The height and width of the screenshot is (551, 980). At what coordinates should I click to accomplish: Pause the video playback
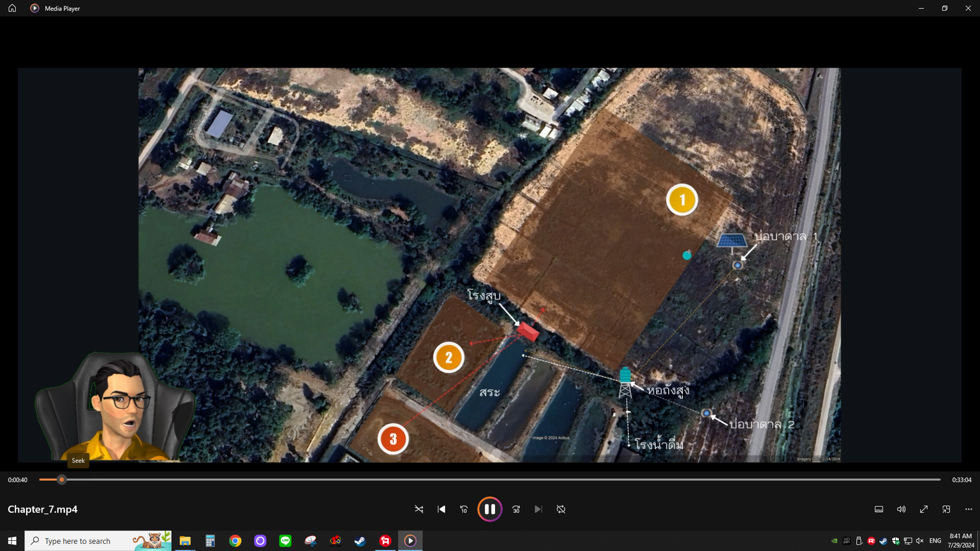[x=489, y=509]
